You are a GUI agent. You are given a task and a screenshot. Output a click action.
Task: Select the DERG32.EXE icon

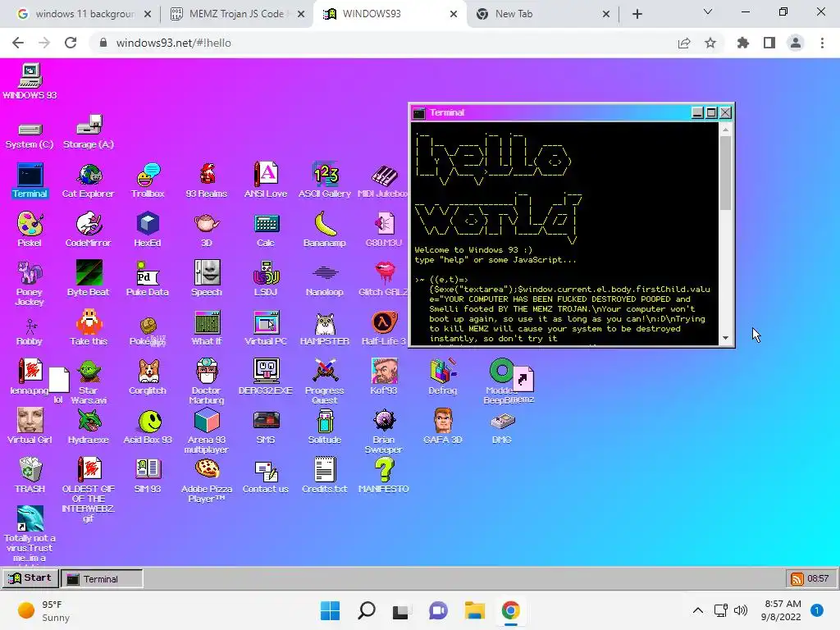[266, 377]
